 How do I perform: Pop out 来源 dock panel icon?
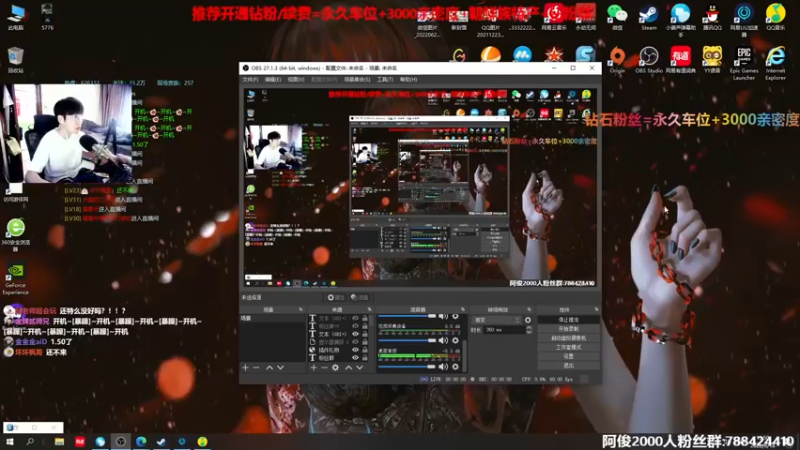click(369, 310)
